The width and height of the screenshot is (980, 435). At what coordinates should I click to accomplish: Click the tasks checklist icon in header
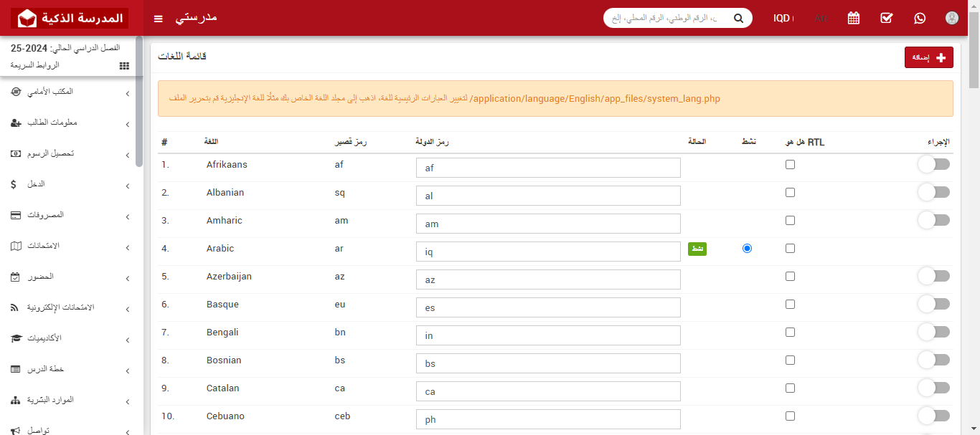pyautogui.click(x=886, y=18)
